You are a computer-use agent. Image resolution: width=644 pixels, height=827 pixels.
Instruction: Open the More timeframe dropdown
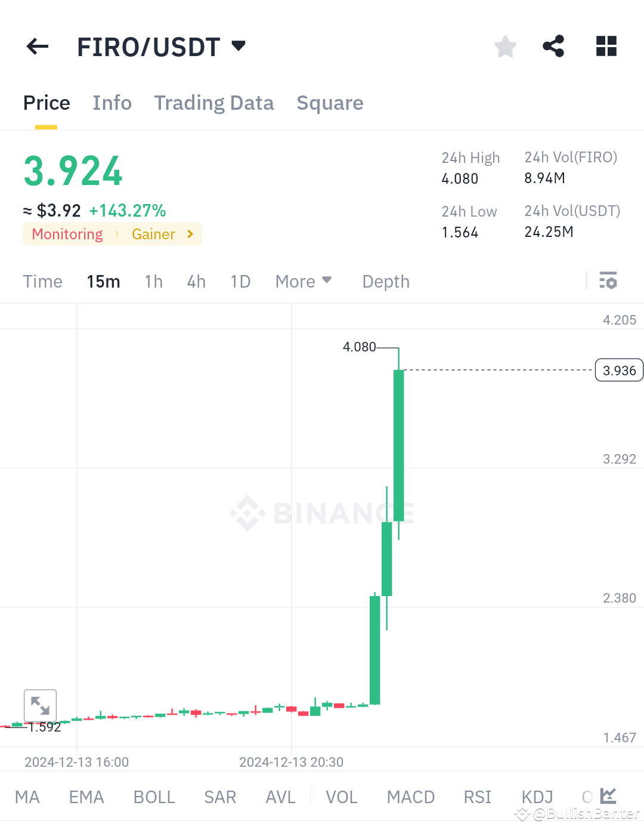click(304, 281)
